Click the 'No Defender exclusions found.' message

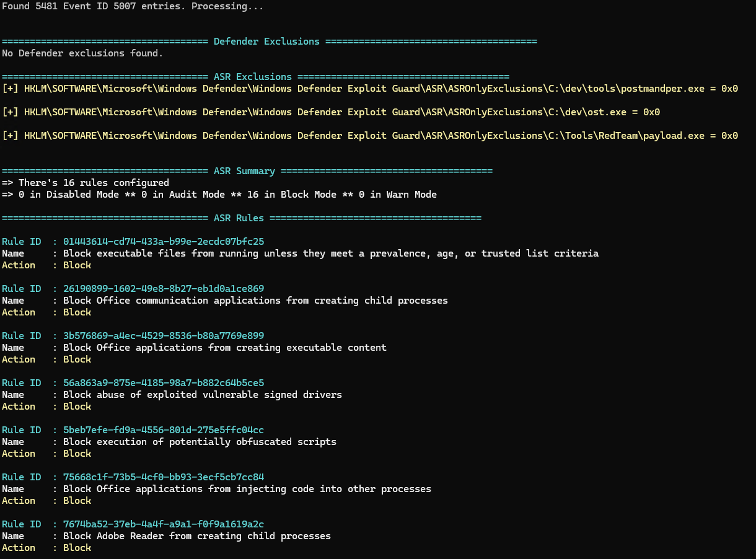click(82, 53)
